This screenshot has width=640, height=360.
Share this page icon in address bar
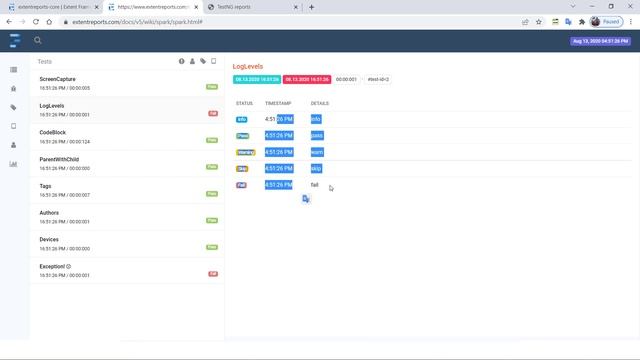(525, 22)
